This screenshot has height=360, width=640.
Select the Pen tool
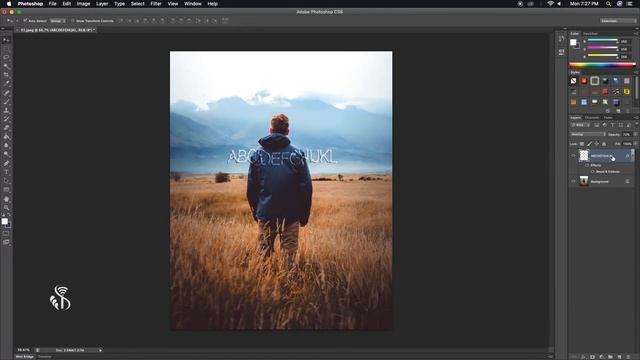(x=6, y=163)
